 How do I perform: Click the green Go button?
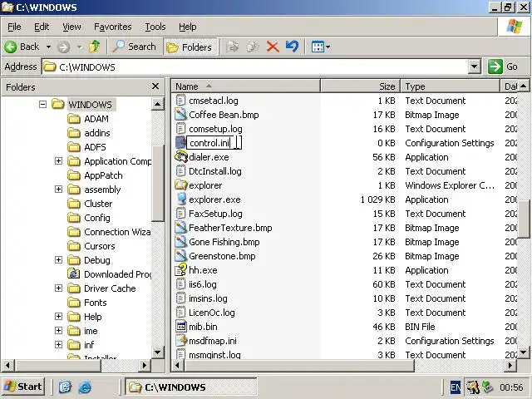(x=503, y=66)
